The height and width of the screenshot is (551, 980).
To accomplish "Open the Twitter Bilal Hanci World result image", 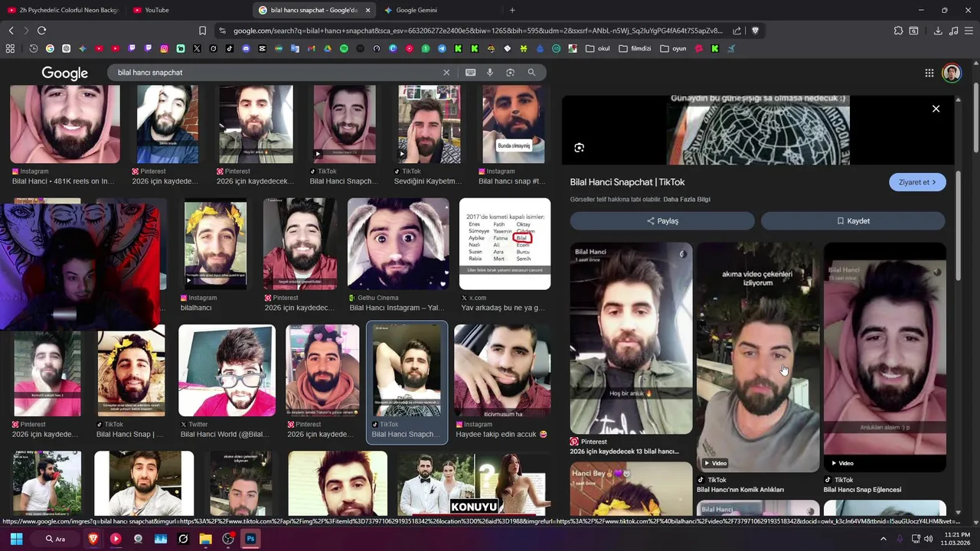I will tap(227, 370).
